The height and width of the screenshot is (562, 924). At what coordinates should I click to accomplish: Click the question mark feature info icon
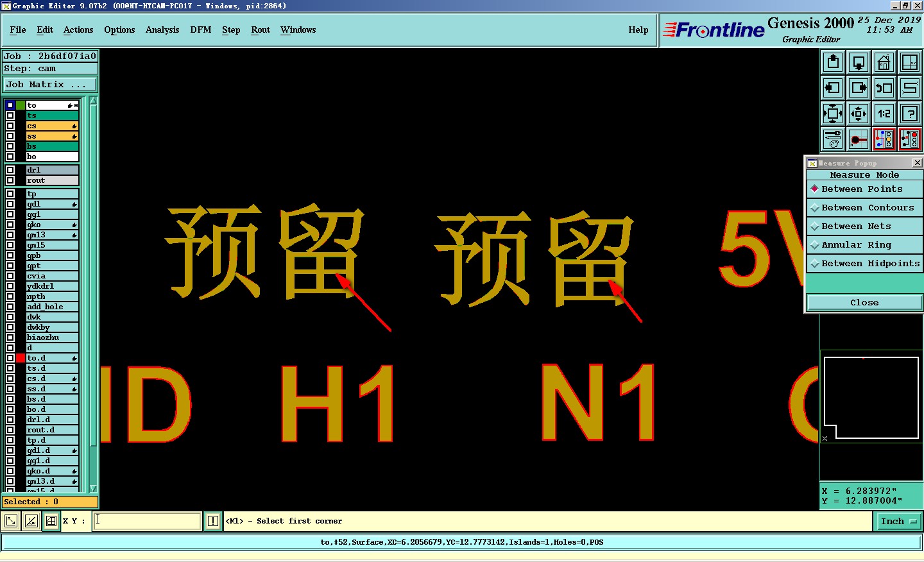coord(910,114)
